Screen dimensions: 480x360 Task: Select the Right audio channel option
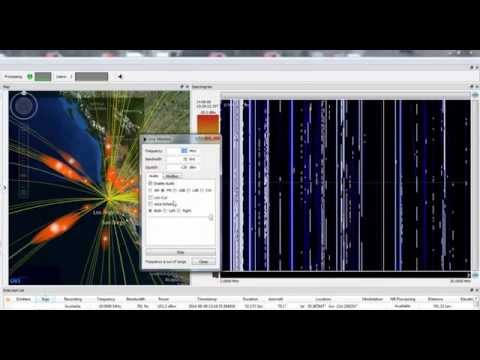coord(179,211)
